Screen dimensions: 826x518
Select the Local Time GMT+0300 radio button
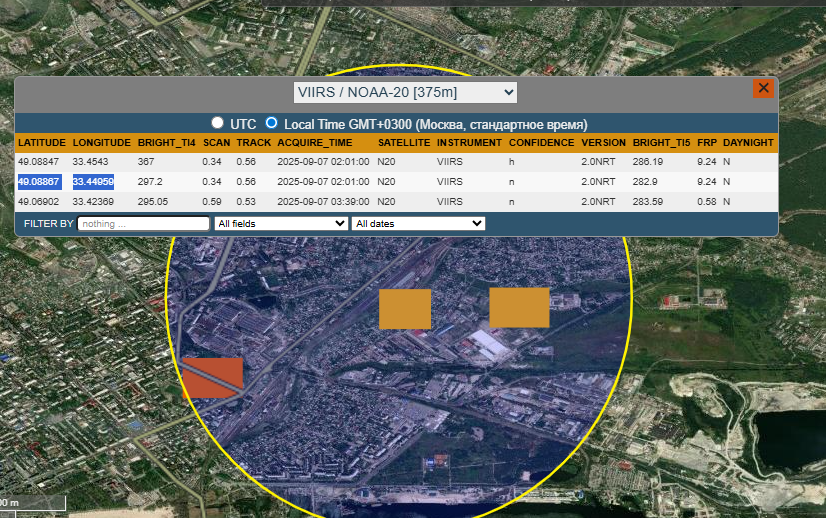271,123
